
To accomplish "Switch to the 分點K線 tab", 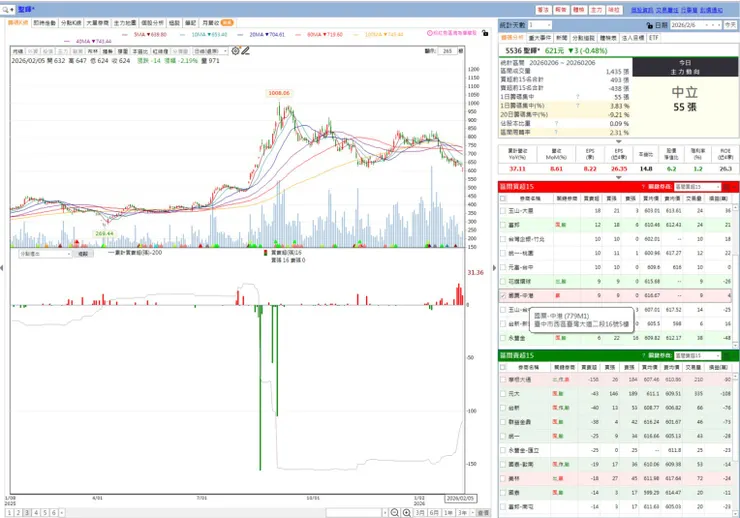I will pyautogui.click(x=71, y=23).
